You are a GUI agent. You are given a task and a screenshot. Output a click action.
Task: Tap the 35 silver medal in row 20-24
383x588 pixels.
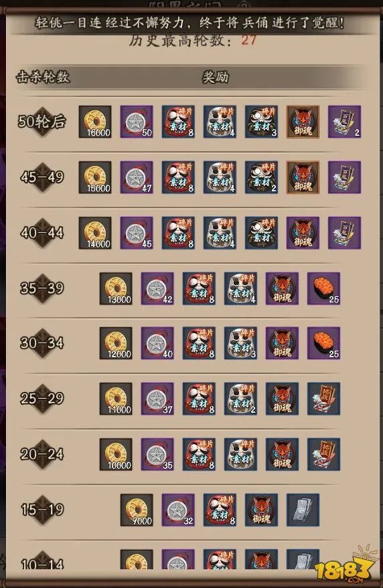[x=157, y=454]
